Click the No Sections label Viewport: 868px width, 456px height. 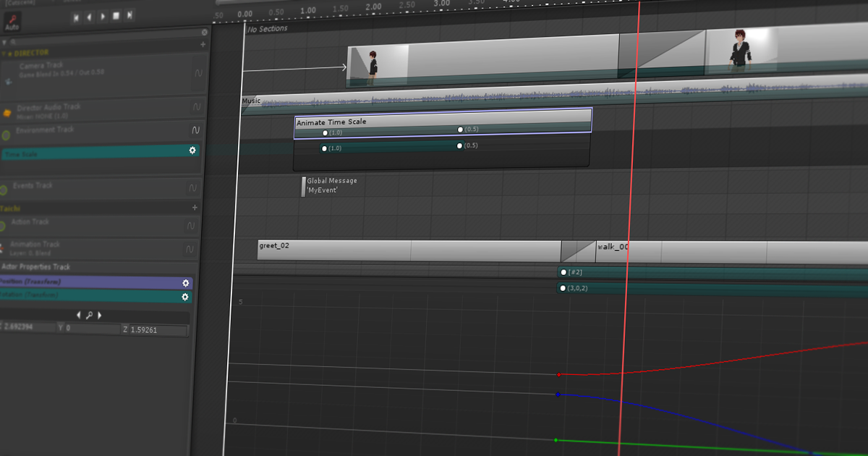(267, 29)
